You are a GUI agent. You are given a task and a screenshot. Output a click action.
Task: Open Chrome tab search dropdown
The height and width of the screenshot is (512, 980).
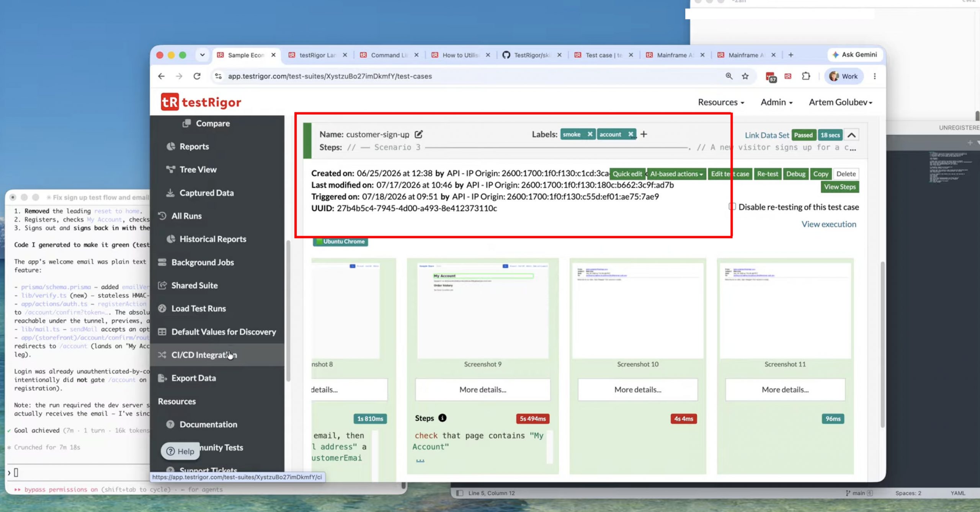coord(202,55)
